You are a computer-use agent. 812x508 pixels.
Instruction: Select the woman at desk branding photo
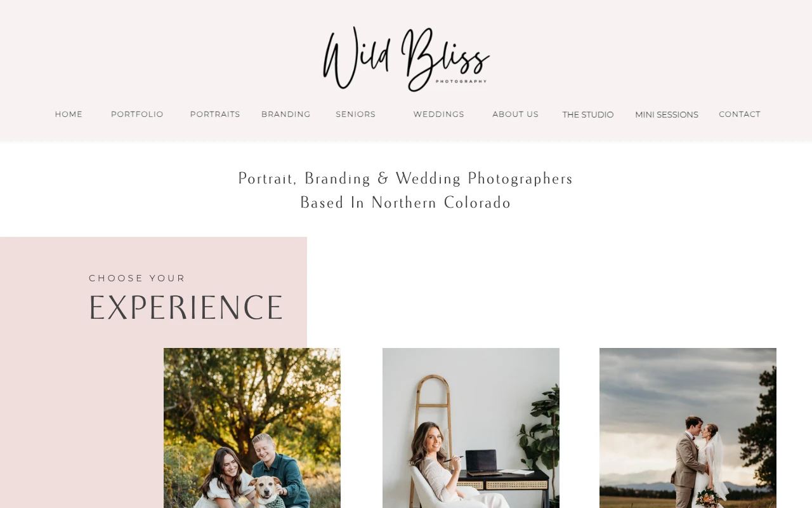[471, 428]
